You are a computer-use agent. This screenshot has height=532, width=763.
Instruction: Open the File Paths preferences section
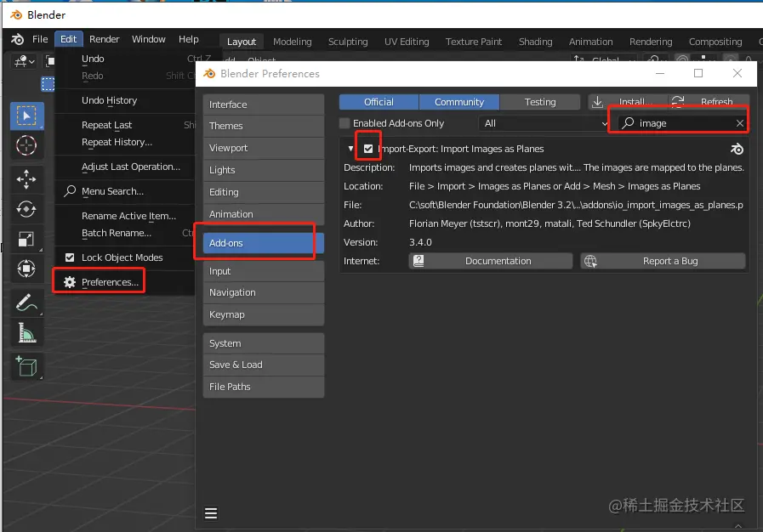263,387
